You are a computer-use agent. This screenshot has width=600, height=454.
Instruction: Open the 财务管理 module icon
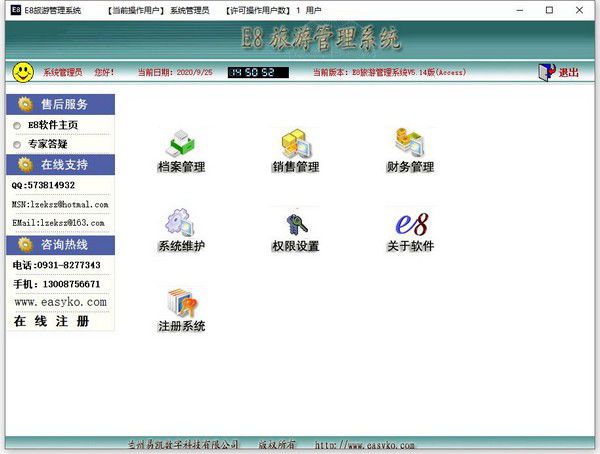pos(410,142)
